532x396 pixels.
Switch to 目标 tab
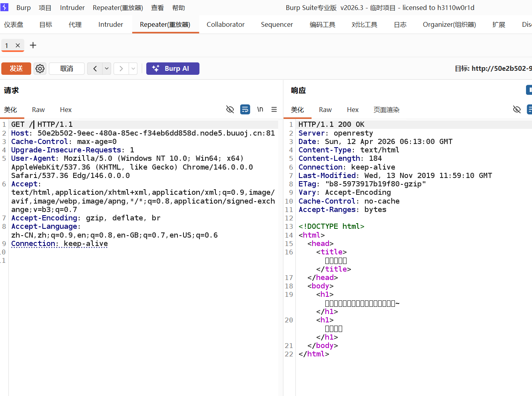pyautogui.click(x=46, y=24)
